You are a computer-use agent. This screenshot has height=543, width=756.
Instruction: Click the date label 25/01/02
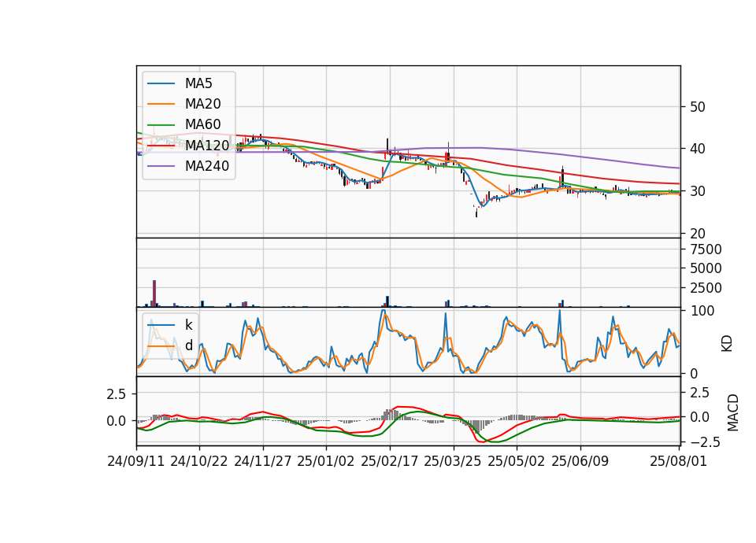[325, 461]
